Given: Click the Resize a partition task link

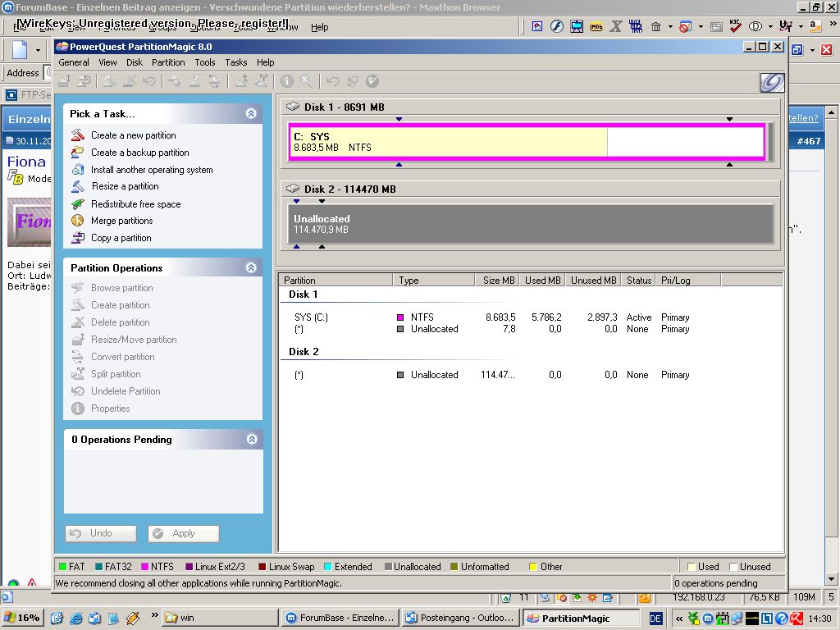Looking at the screenshot, I should (125, 186).
